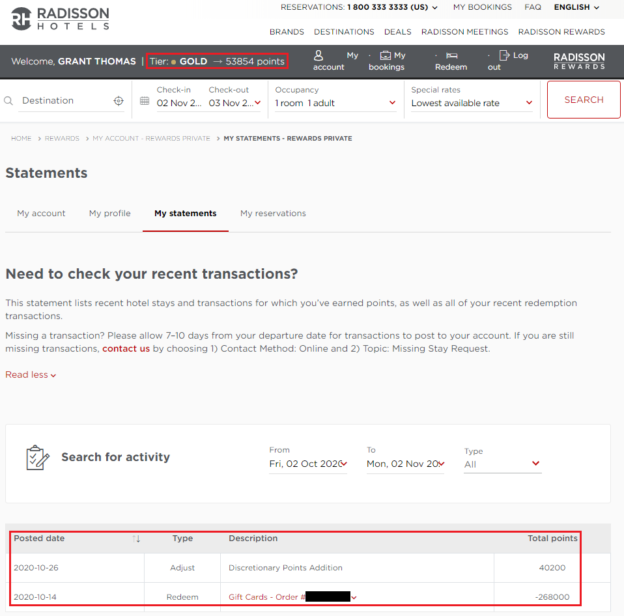This screenshot has width=624, height=616.
Task: Click the My bookings suitcase icon
Action: (x=385, y=55)
